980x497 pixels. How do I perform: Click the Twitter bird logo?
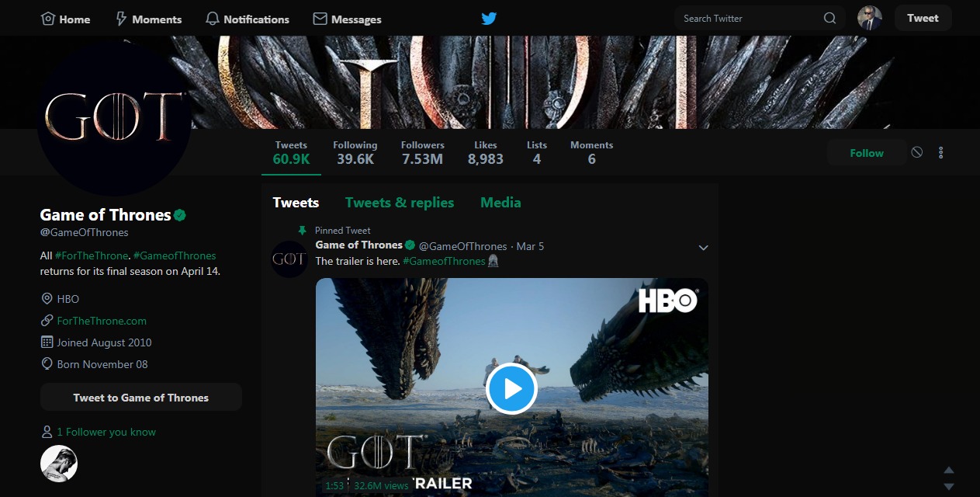(488, 18)
